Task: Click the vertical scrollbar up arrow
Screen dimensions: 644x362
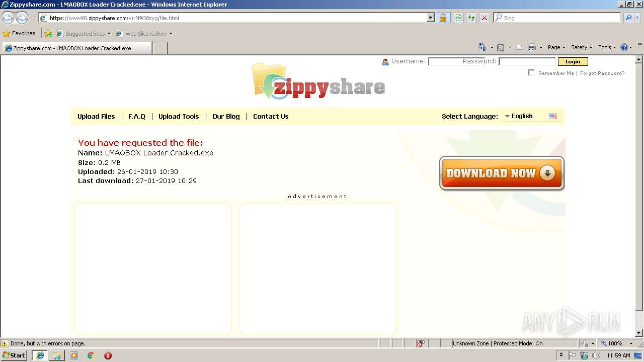Action: (x=639, y=59)
